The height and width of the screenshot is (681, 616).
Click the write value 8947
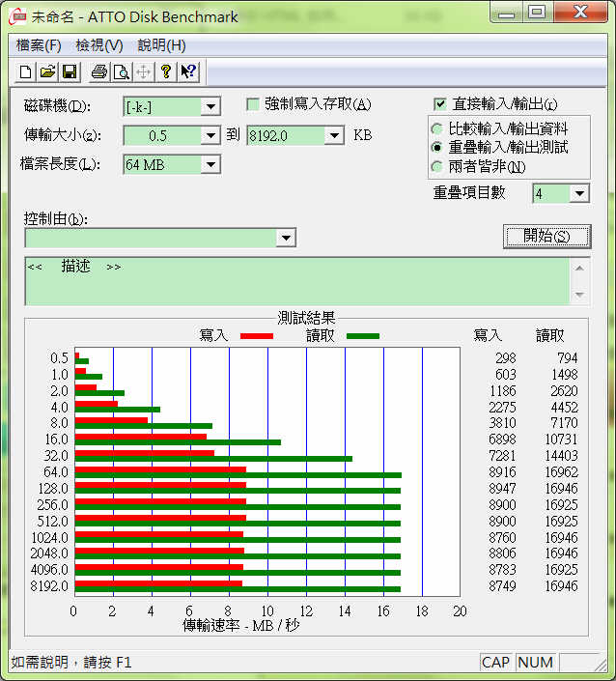coord(502,489)
